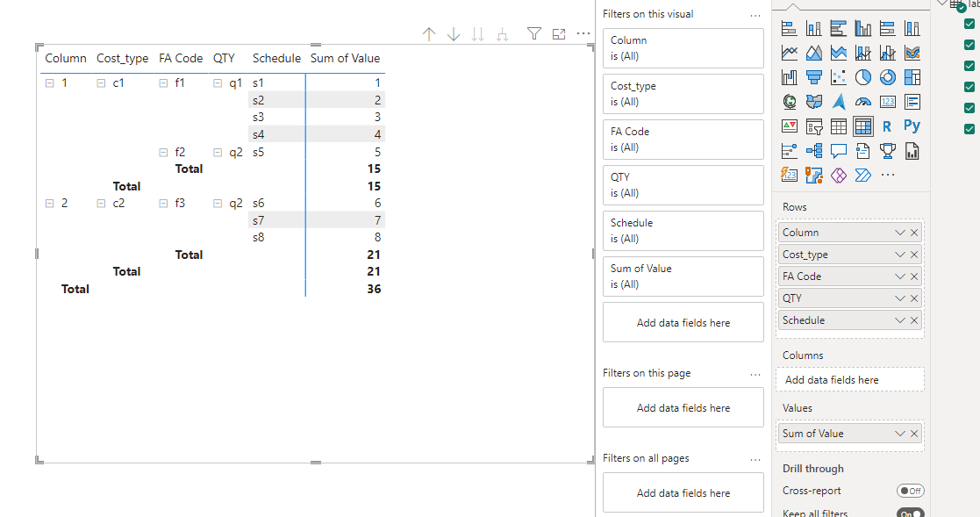Choose the Stacked area chart visual
980x517 pixels.
[x=838, y=53]
